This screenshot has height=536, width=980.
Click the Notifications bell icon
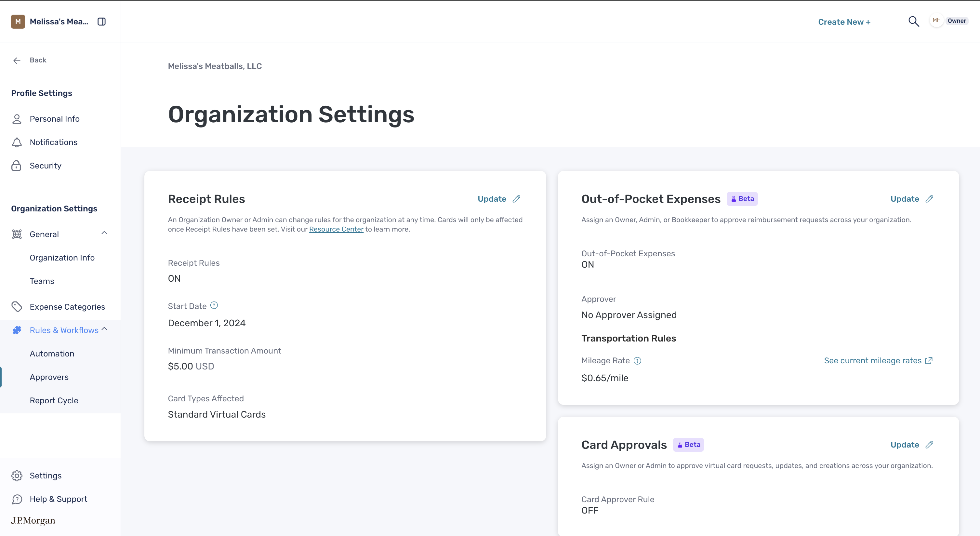(x=17, y=142)
